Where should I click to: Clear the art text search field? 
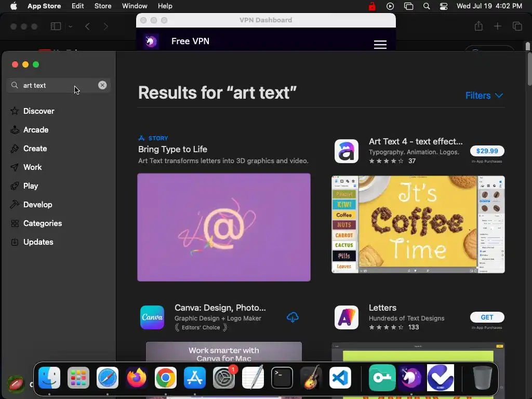tap(102, 85)
